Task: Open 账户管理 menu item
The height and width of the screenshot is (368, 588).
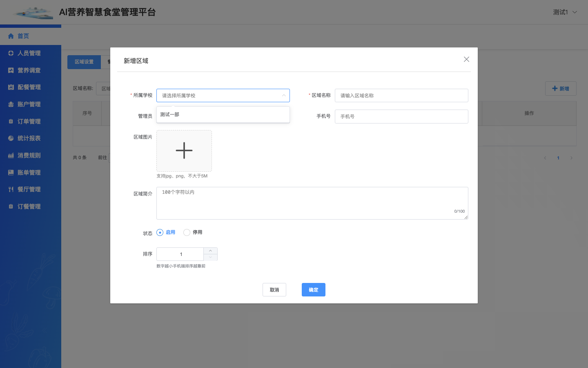Action: pos(31,104)
